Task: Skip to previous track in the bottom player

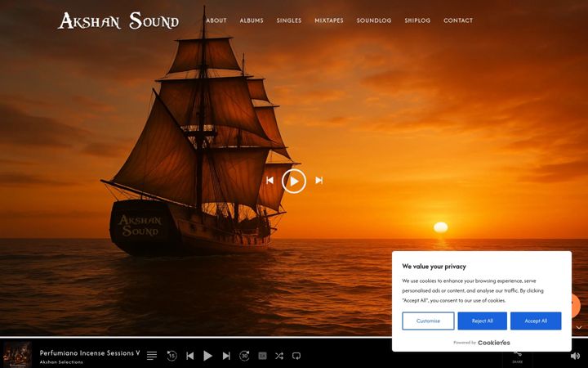Action: 190,356
